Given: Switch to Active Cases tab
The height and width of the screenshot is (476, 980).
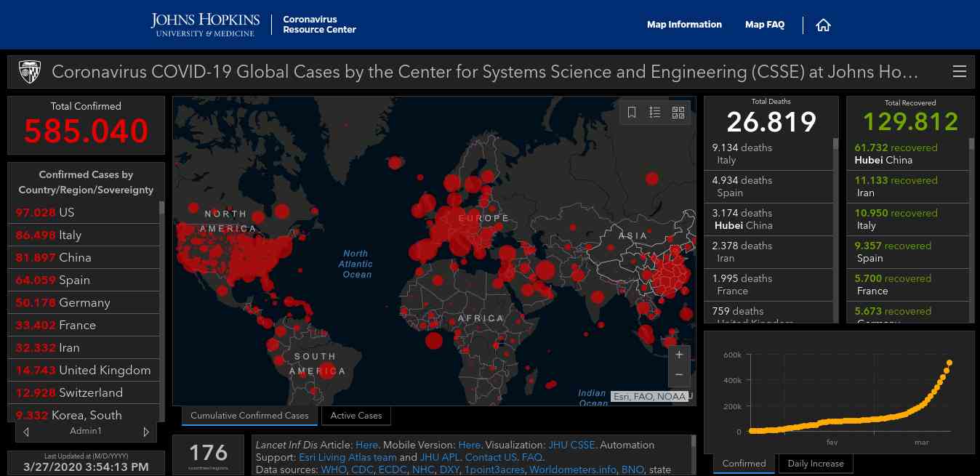Looking at the screenshot, I should (x=356, y=416).
